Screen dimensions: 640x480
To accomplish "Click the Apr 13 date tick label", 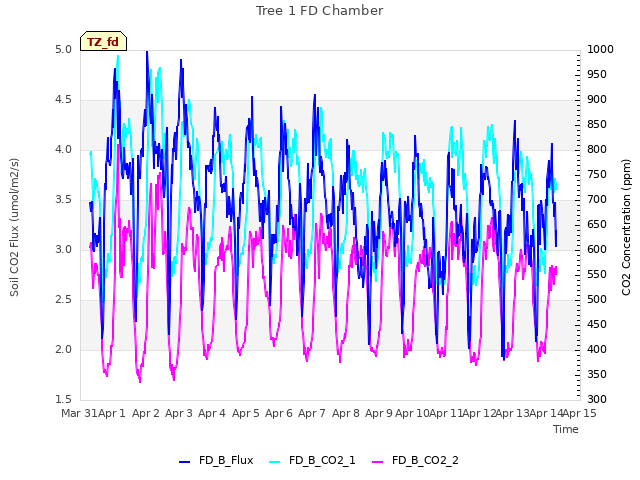I will 513,413.
